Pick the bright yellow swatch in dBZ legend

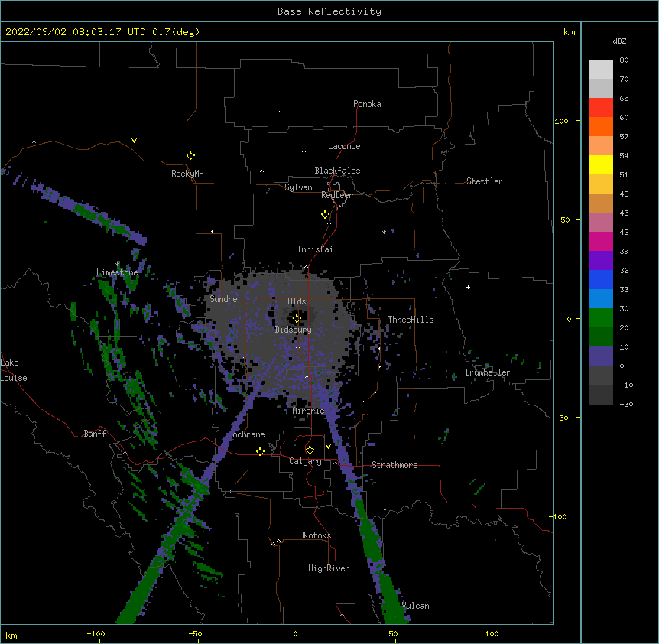tap(601, 164)
